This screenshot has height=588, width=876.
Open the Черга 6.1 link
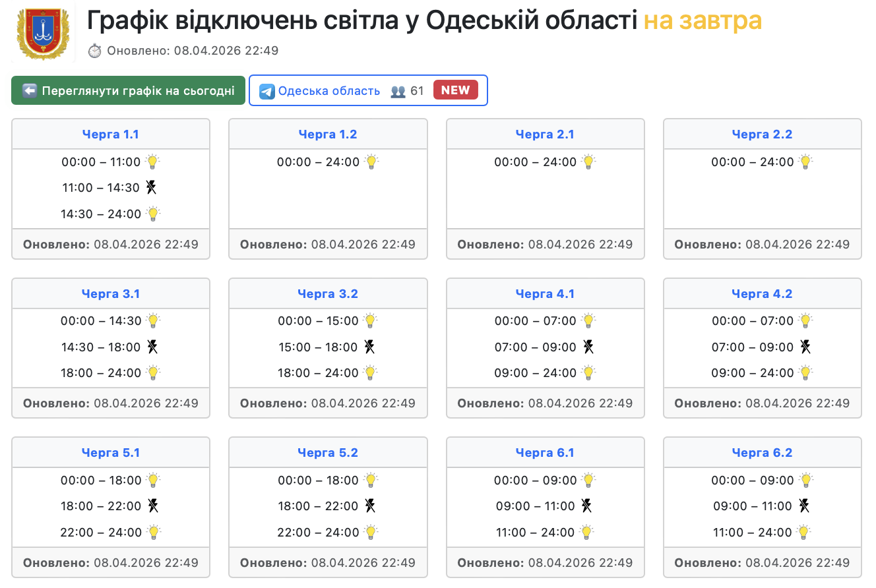[x=545, y=453]
